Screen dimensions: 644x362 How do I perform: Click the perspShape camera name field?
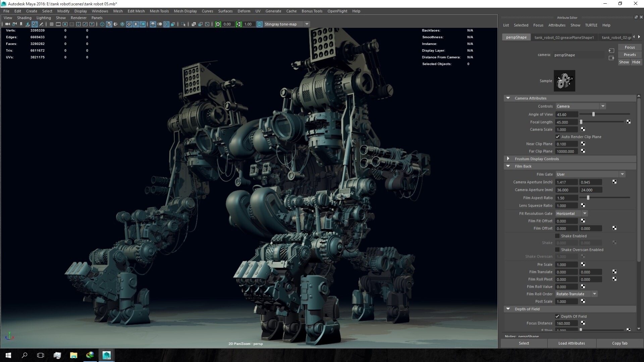tap(578, 55)
